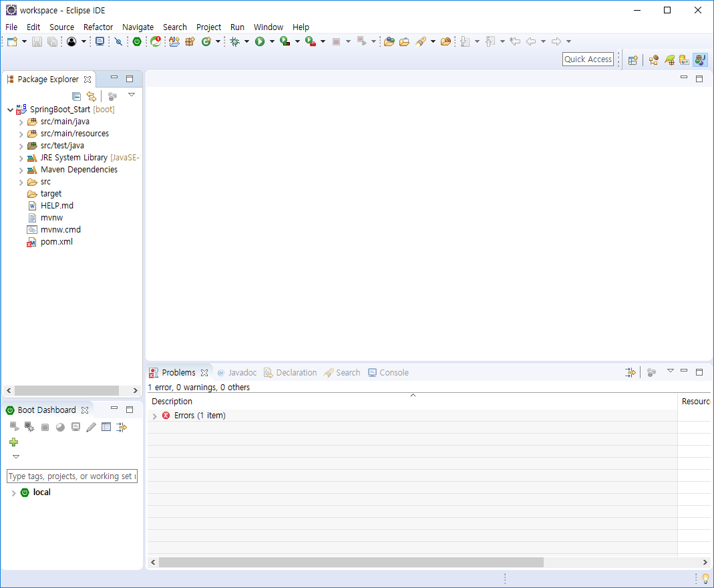Click the Open Task folder icon in toolbar
Image resolution: width=714 pixels, height=588 pixels.
[x=404, y=41]
